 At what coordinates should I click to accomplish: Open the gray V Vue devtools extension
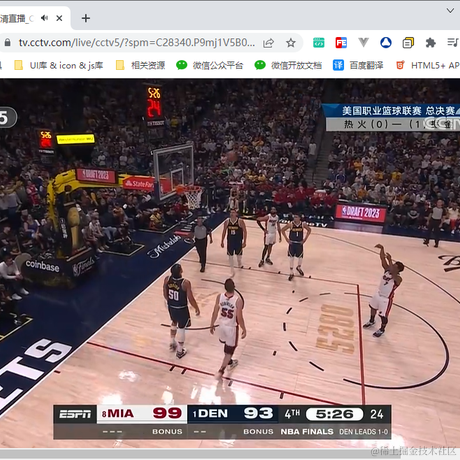coord(363,43)
